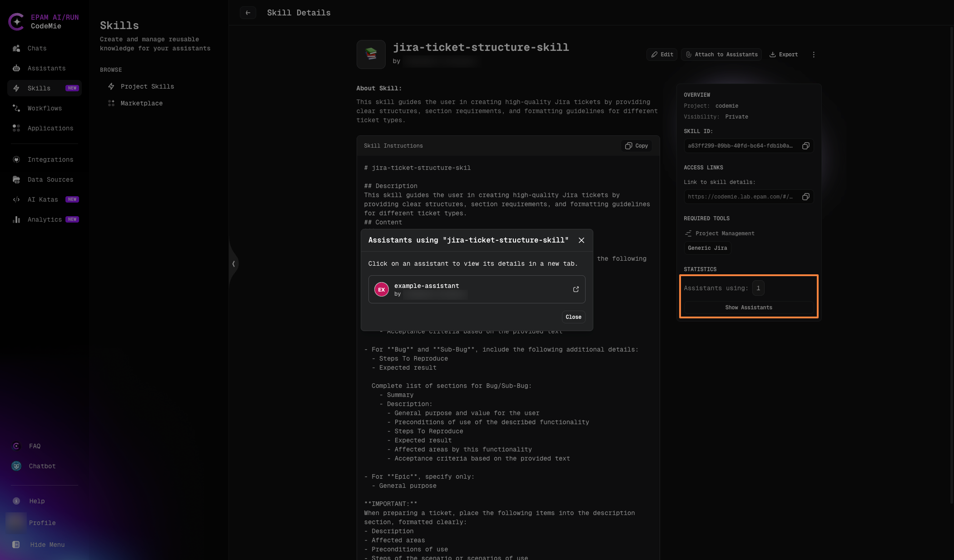Open example-assistant in new tab icon

click(576, 289)
